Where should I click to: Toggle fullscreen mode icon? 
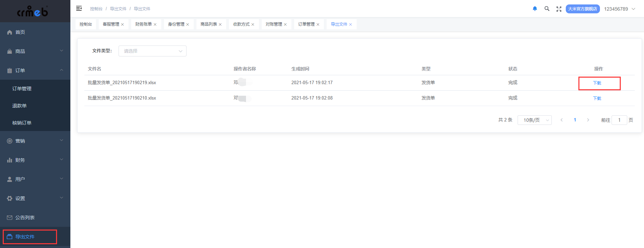559,9
